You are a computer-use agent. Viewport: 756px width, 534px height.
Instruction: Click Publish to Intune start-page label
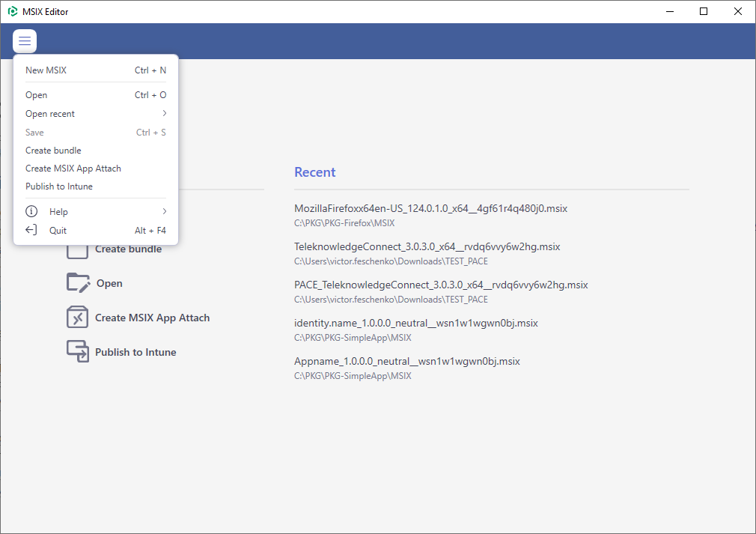(135, 352)
